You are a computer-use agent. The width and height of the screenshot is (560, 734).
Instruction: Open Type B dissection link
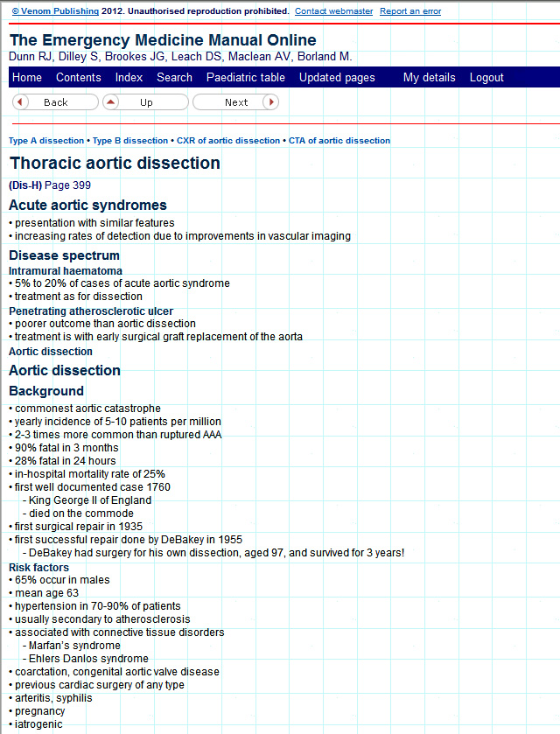130,141
